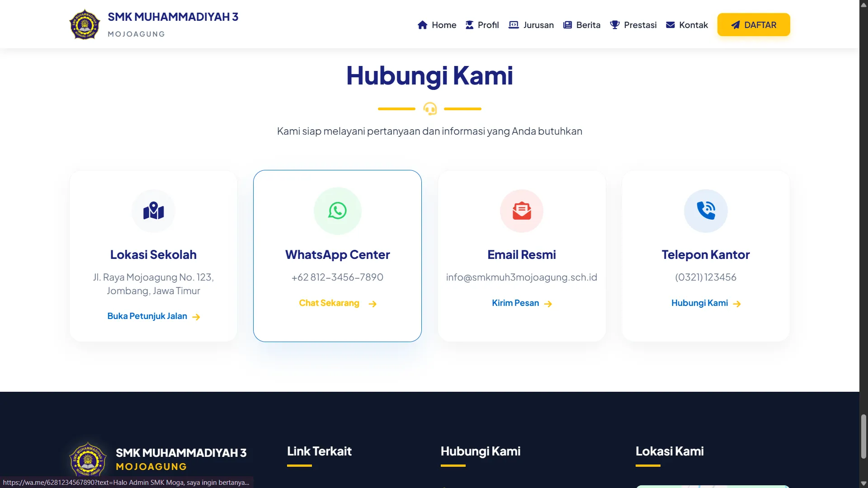Click Hubungi Kami link under Telepon Kantor
868x488 pixels.
pos(699,303)
